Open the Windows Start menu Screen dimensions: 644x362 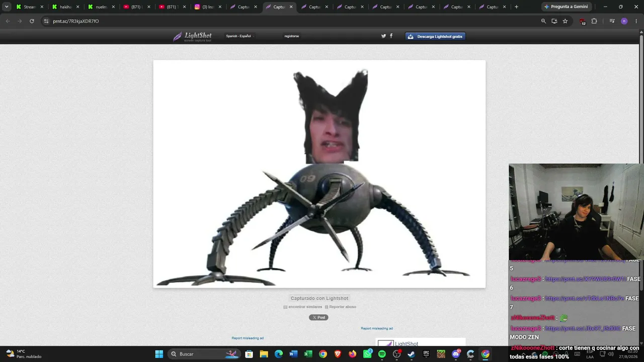point(159,354)
